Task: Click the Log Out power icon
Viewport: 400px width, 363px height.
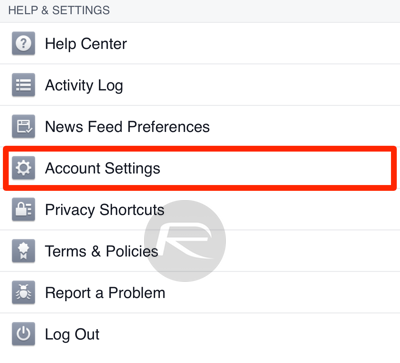Action: click(x=23, y=334)
